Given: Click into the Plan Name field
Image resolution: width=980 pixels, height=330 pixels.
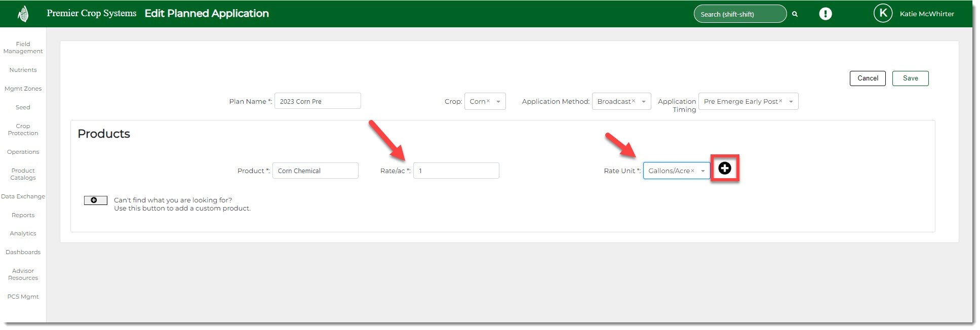Looking at the screenshot, I should tap(318, 101).
